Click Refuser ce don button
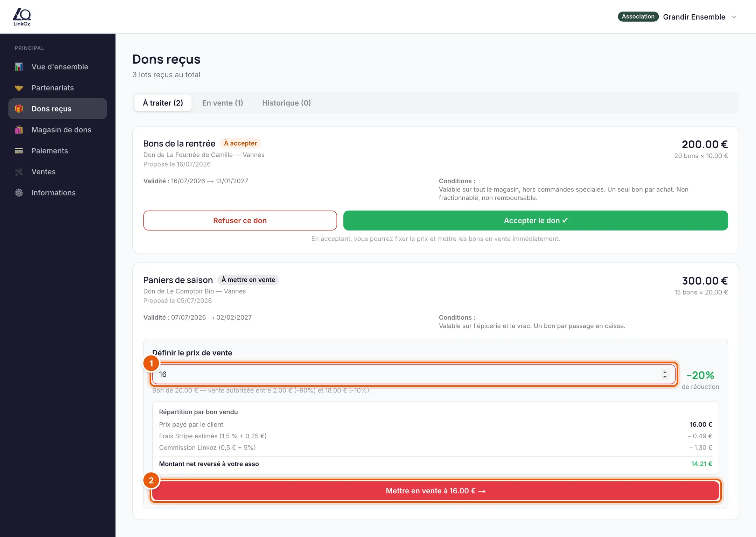Screen dimensions: 756x537 (x=240, y=220)
